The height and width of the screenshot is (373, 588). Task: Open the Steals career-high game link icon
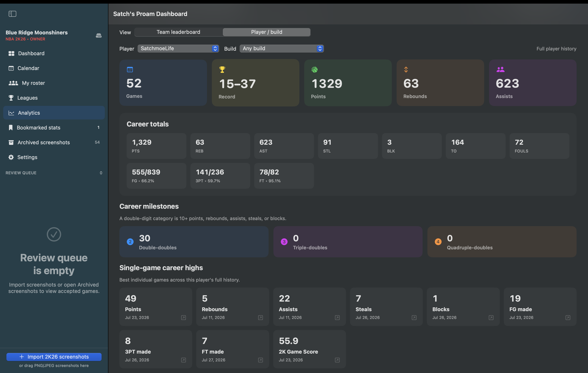click(x=414, y=318)
